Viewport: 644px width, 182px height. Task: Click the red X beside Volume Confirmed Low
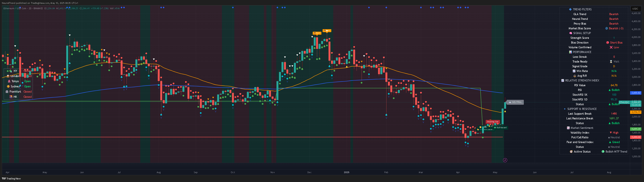611,47
